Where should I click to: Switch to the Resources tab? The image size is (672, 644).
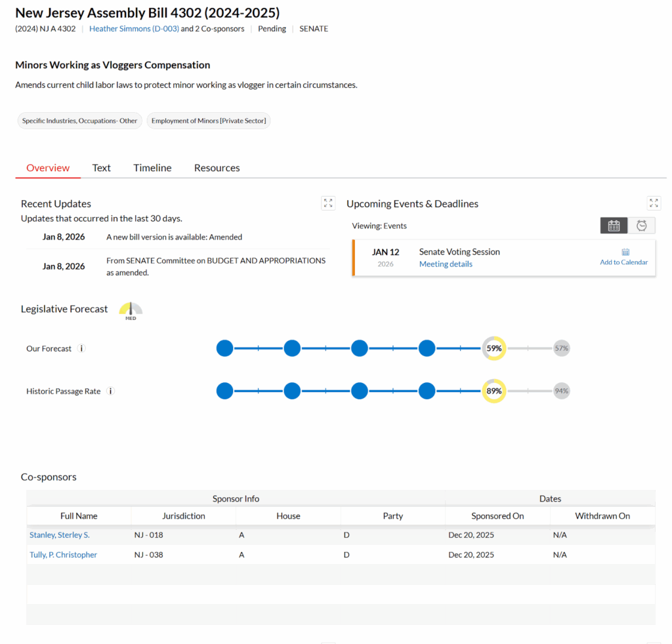tap(217, 168)
